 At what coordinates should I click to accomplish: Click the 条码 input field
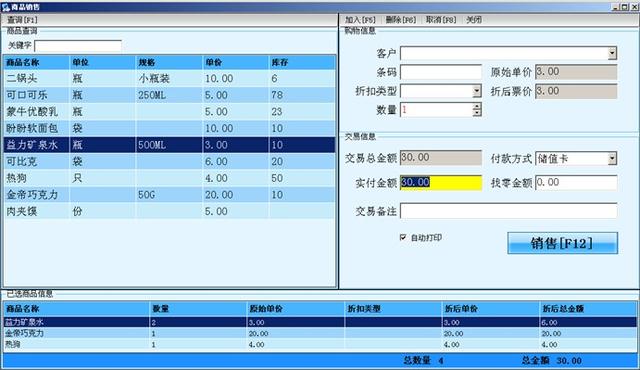click(441, 72)
